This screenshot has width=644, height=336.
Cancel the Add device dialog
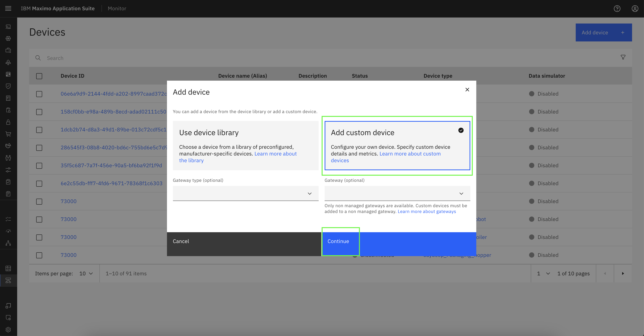(244, 244)
